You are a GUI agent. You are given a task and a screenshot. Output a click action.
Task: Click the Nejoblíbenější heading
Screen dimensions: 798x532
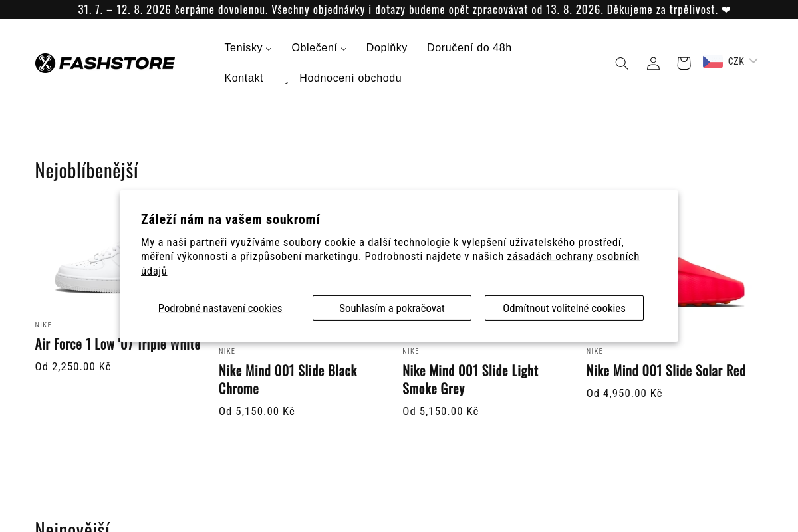coord(86,171)
